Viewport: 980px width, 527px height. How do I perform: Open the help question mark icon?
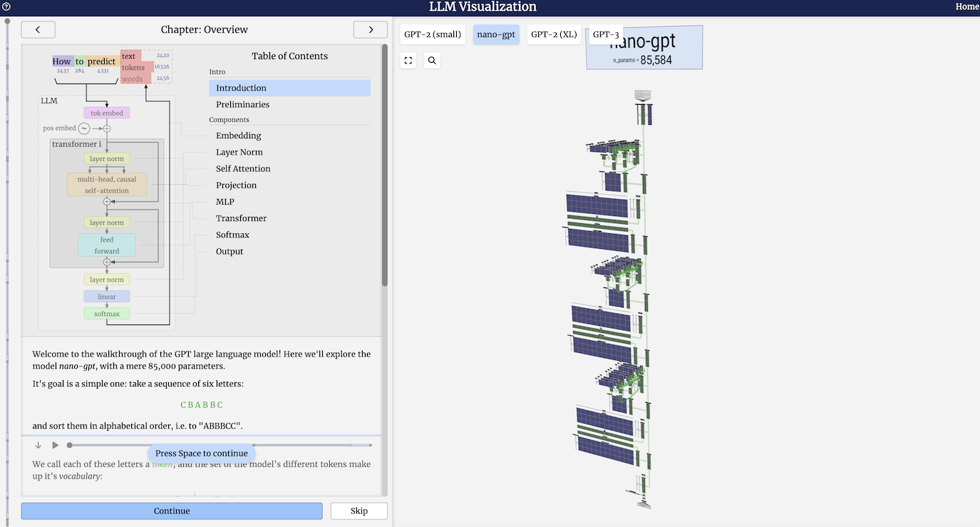[x=6, y=6]
